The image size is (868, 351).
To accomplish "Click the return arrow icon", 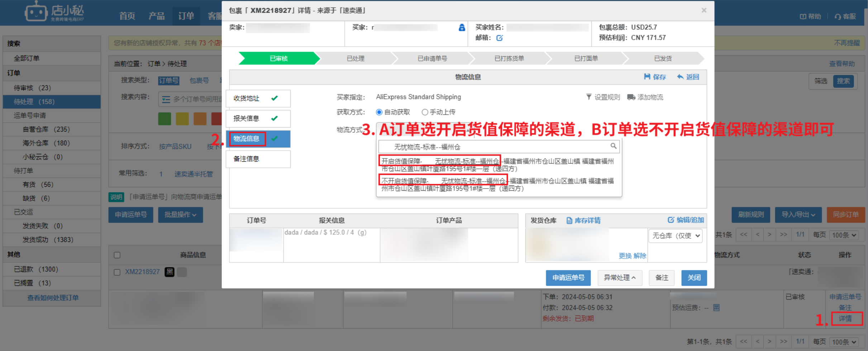I will (x=680, y=77).
